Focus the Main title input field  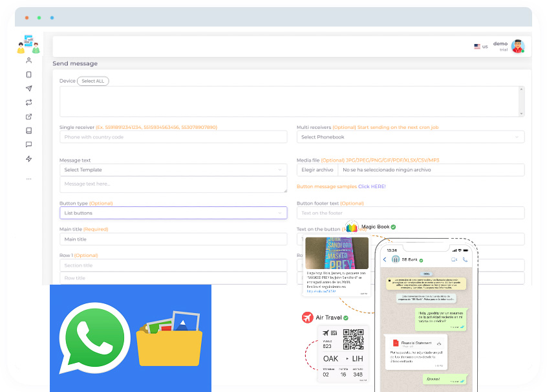pos(173,239)
